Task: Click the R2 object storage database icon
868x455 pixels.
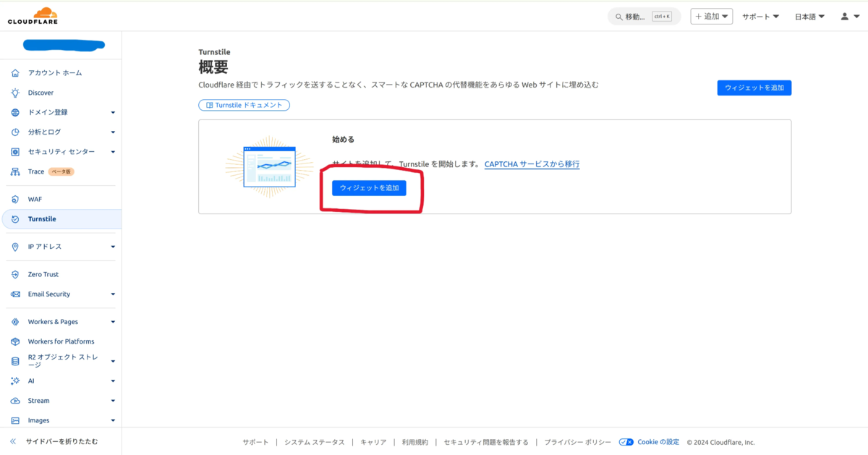Action: click(x=15, y=361)
